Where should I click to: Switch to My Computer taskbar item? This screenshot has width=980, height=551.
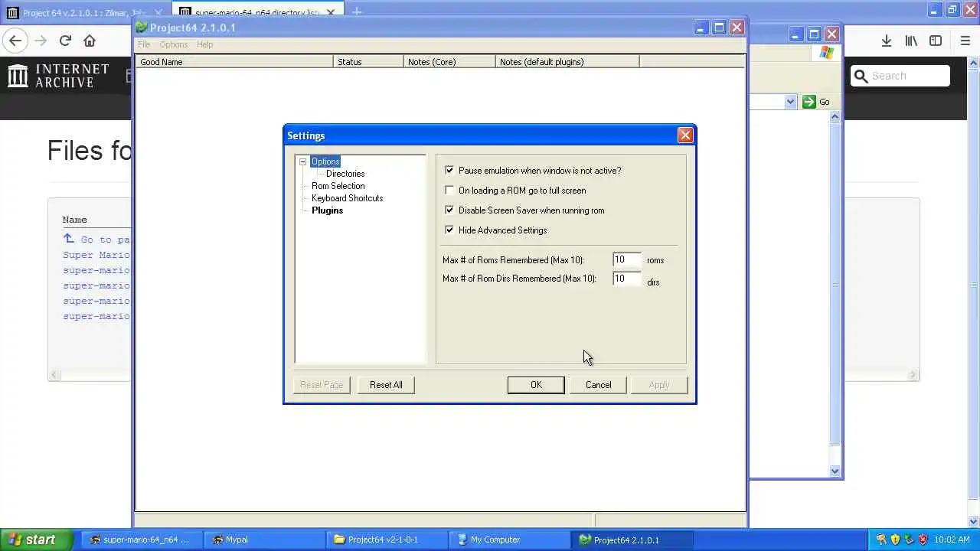click(x=510, y=540)
